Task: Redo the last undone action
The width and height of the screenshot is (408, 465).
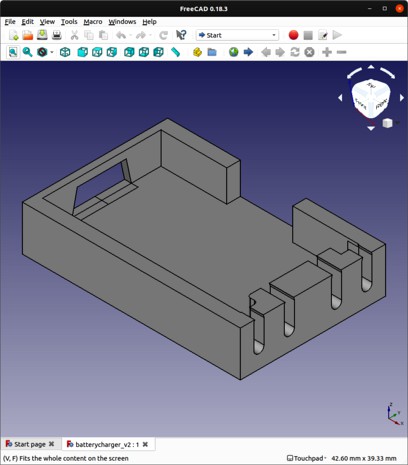Action: (x=141, y=35)
